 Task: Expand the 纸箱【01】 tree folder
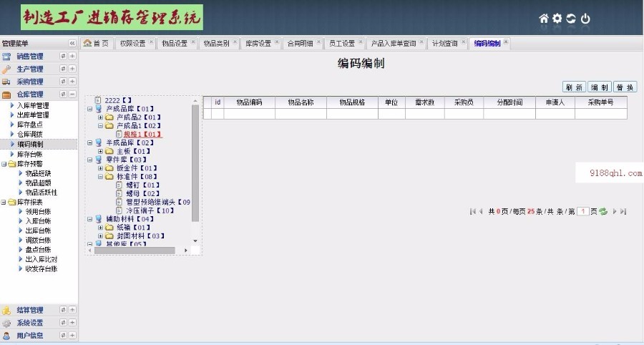pyautogui.click(x=100, y=227)
